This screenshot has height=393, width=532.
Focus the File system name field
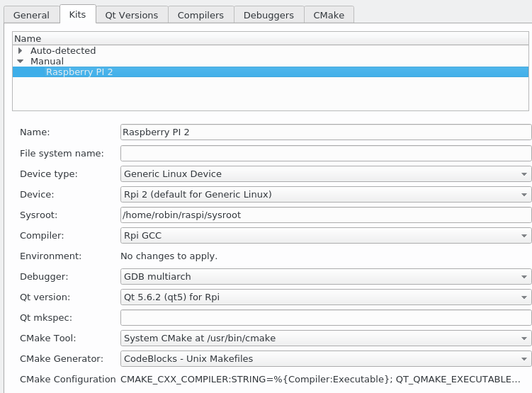(x=326, y=153)
